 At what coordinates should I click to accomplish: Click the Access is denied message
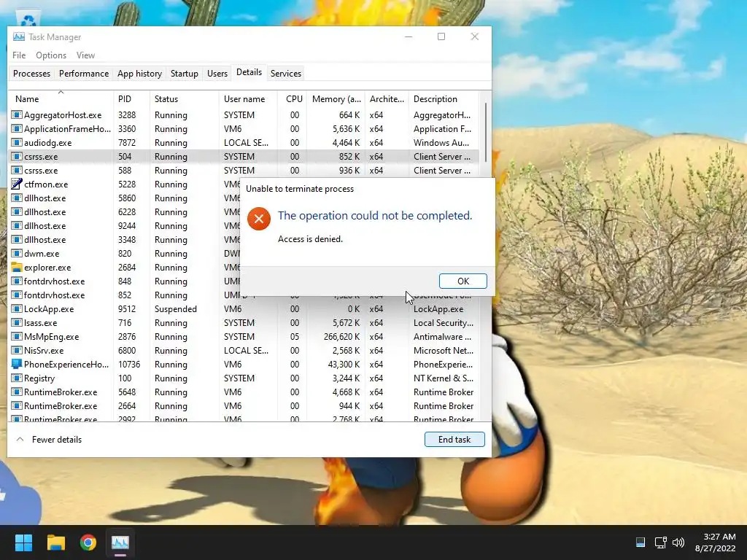tap(310, 238)
